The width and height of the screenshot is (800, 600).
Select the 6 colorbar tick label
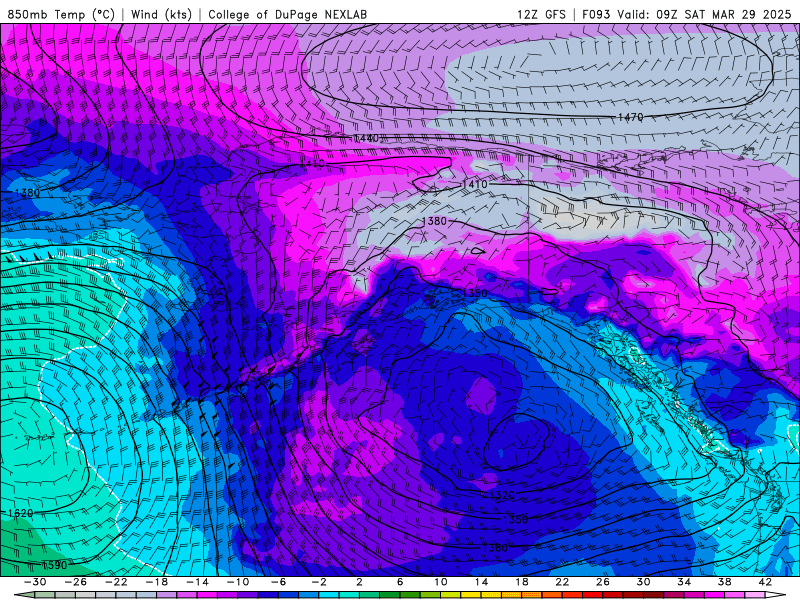(400, 582)
